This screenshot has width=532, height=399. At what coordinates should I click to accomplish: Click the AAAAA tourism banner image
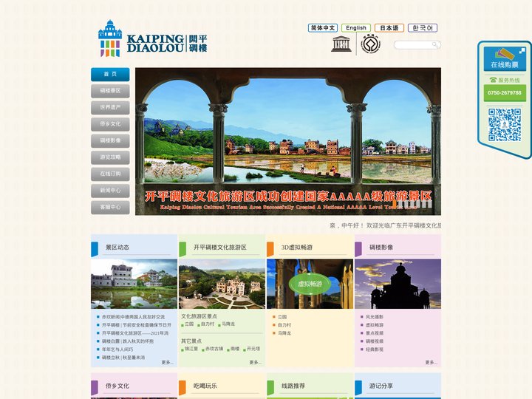click(x=288, y=141)
